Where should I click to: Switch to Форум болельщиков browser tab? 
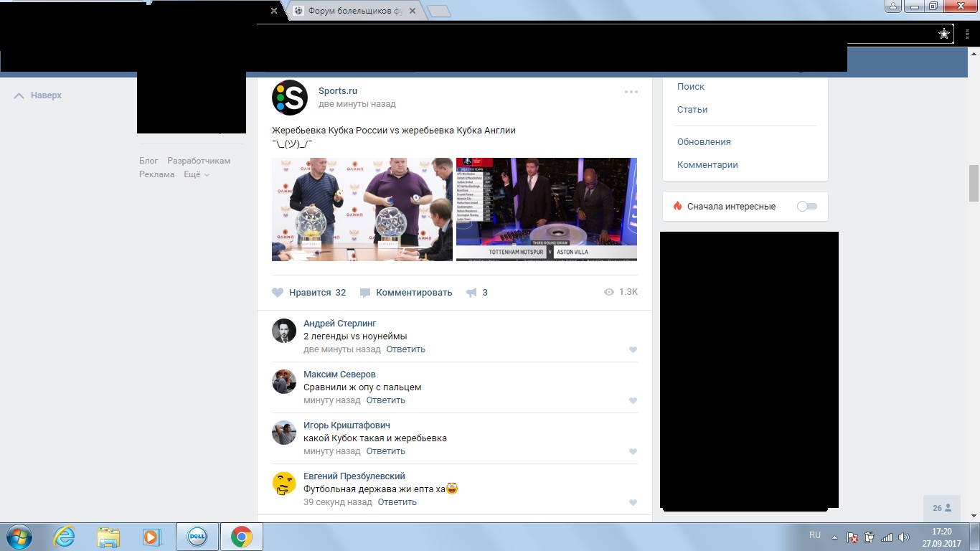(354, 11)
